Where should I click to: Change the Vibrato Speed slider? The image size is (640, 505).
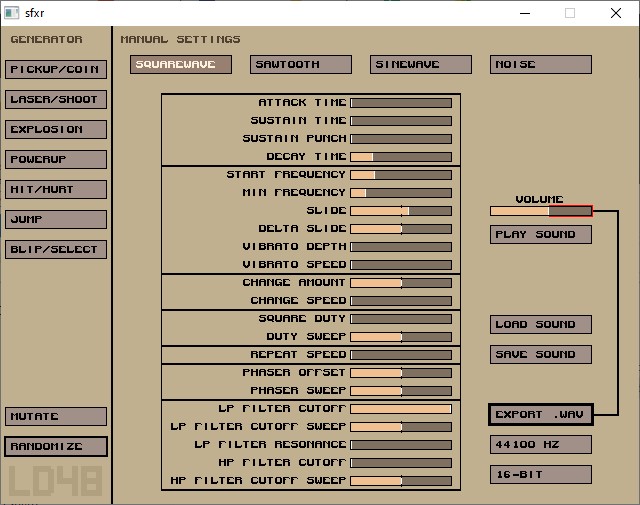click(x=401, y=265)
